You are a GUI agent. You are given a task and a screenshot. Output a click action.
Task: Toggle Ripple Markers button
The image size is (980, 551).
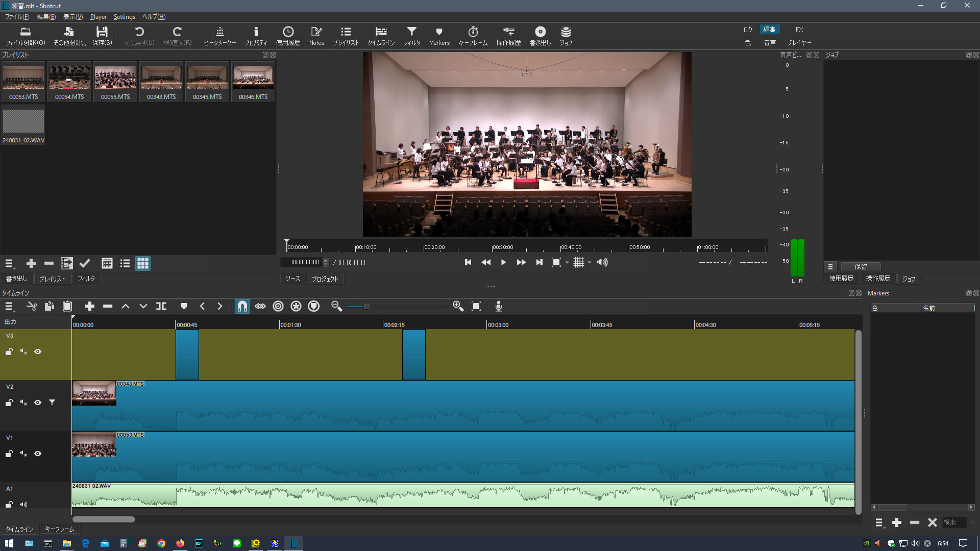coord(314,306)
